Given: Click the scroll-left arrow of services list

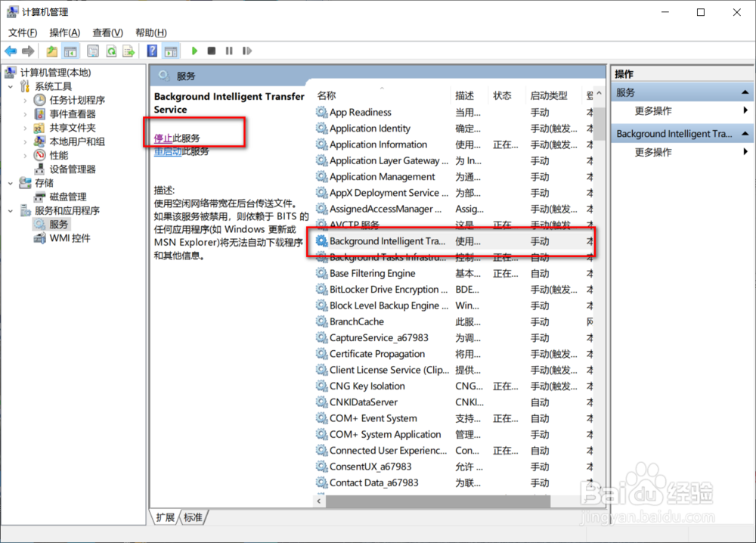Looking at the screenshot, I should (x=319, y=501).
